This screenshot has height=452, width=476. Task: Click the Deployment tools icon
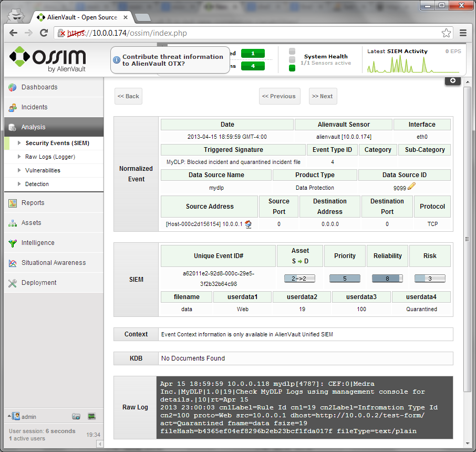13,283
